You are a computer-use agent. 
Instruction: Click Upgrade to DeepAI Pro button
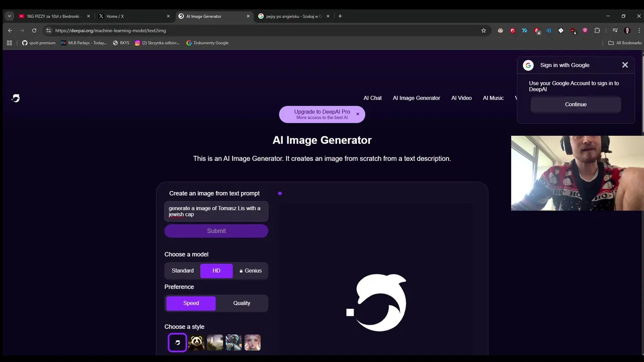pos(322,114)
